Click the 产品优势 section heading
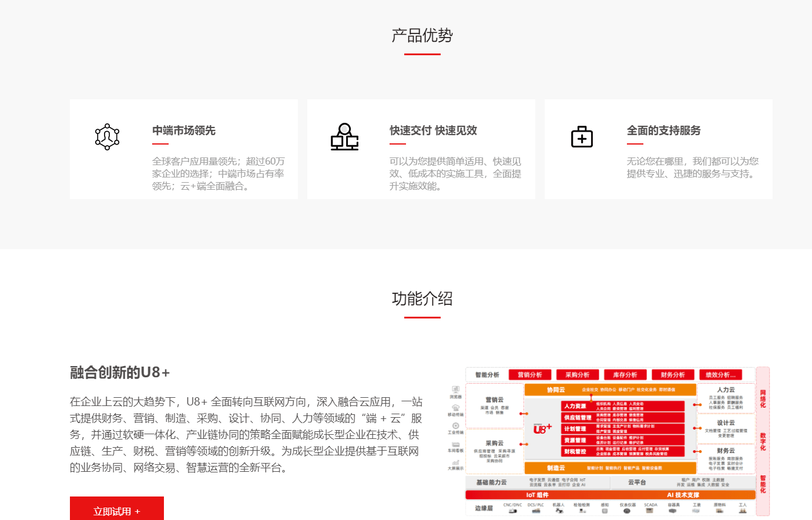812x520 pixels. coord(422,36)
